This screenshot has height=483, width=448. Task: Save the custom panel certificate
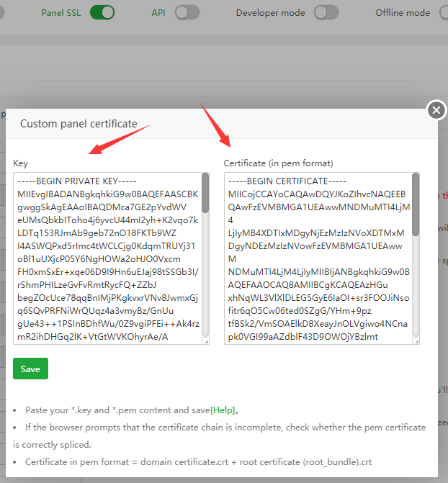(30, 369)
